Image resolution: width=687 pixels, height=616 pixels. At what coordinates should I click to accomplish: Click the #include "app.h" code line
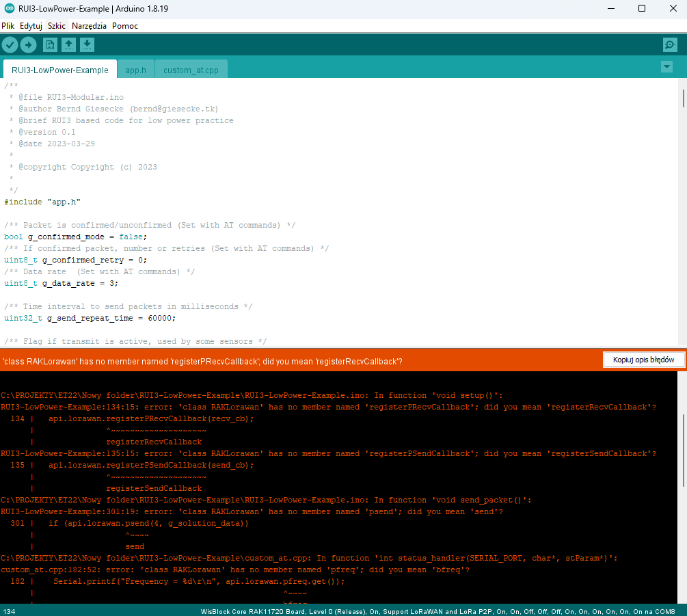(42, 202)
